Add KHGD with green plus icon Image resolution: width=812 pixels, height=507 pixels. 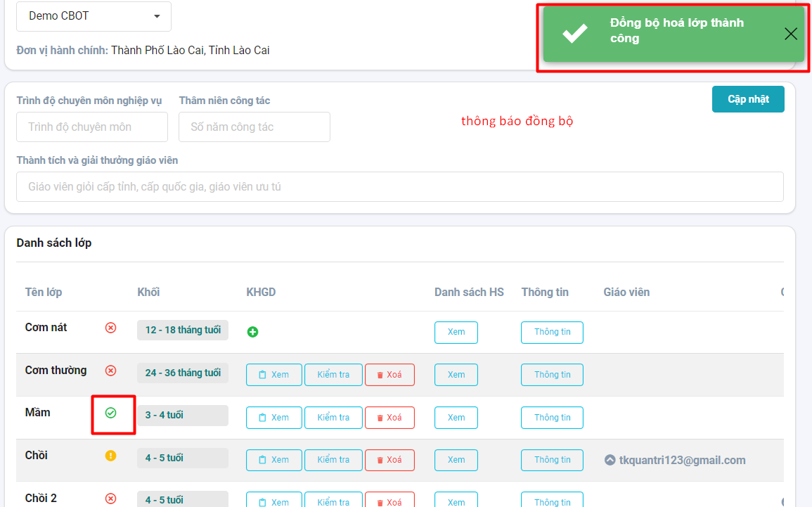tap(252, 332)
